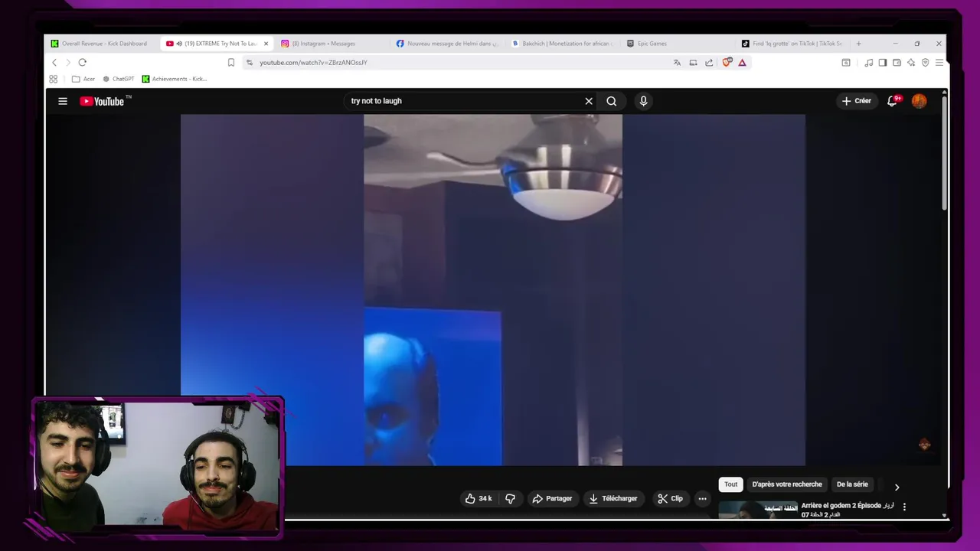Dislike the video with thumbs down
Viewport: 980px width, 551px height.
pos(510,498)
